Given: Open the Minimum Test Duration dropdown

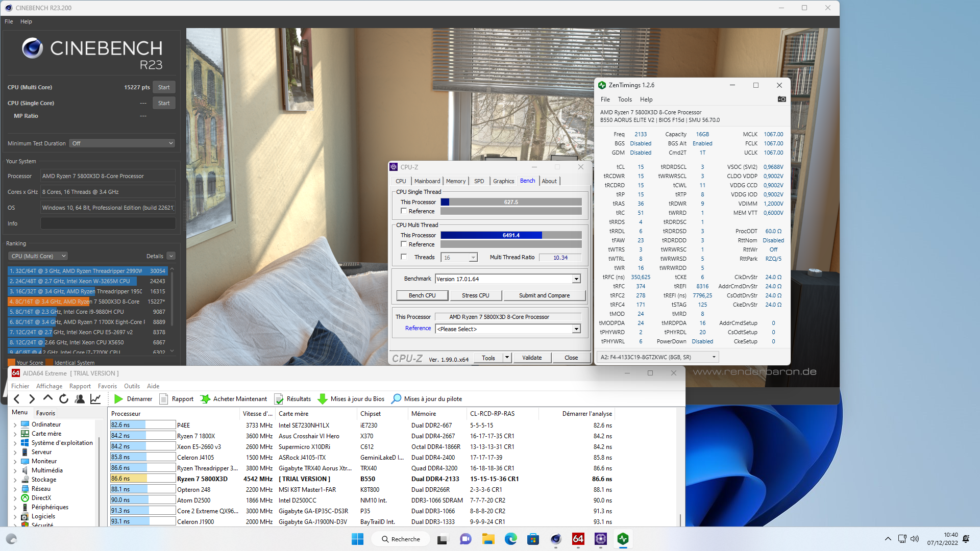Looking at the screenshot, I should [122, 143].
